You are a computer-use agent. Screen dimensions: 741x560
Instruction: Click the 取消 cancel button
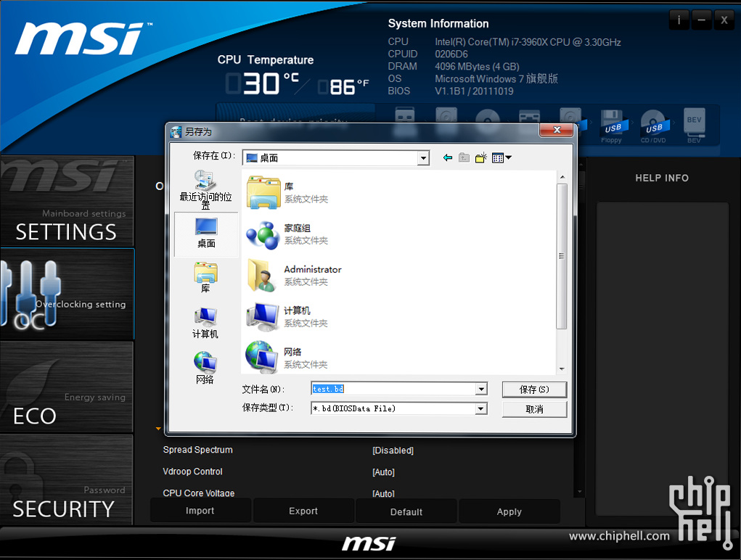click(x=534, y=409)
